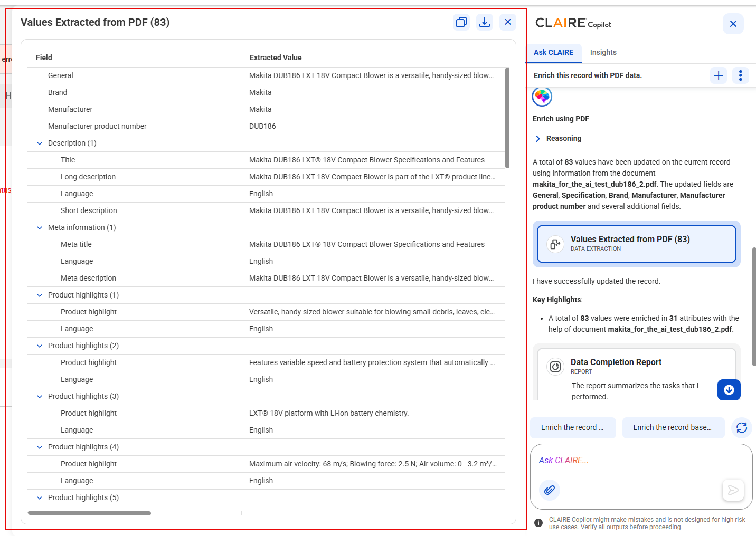Select the Meta description row
Screen dimensions: 756x536
click(x=266, y=278)
